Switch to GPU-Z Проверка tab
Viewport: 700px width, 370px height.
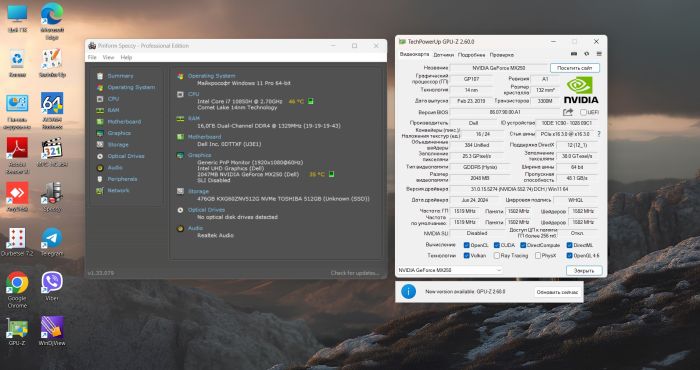click(501, 55)
